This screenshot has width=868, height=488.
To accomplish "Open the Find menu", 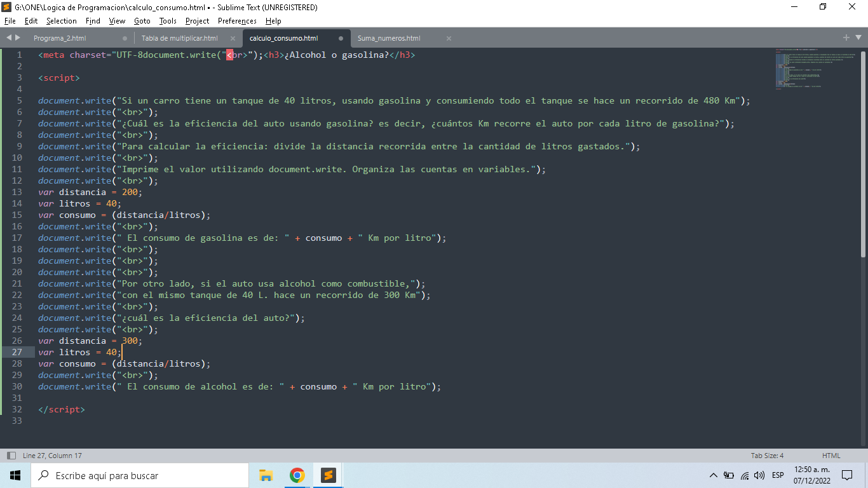I will click(x=93, y=21).
